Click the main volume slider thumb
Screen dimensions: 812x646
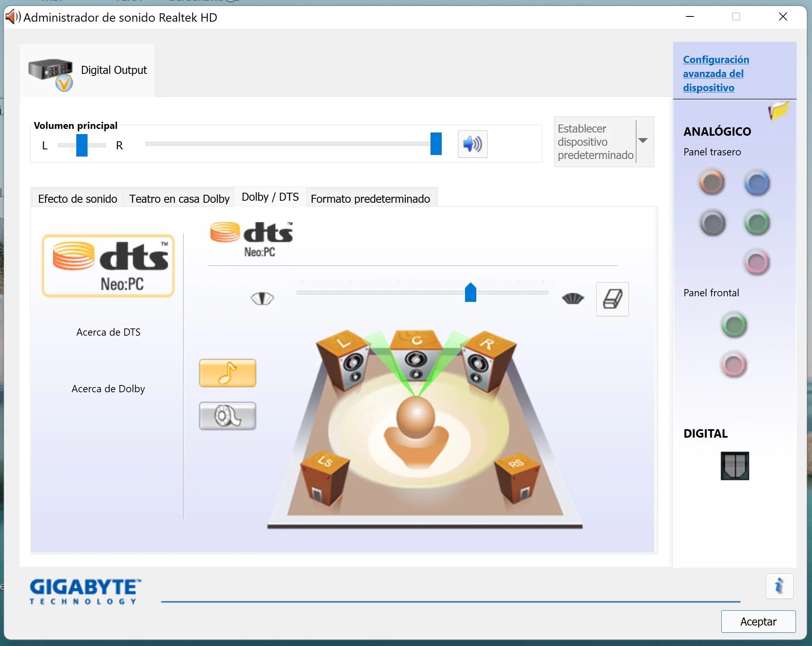point(436,144)
